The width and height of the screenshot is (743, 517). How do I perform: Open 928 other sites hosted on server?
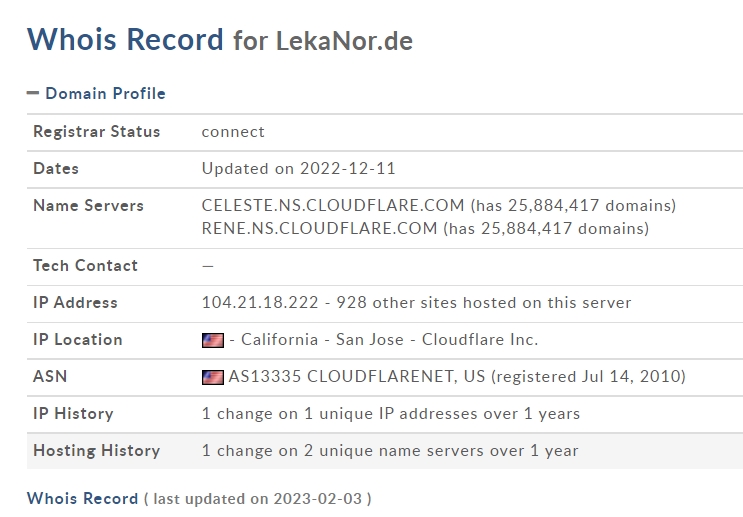tap(484, 302)
